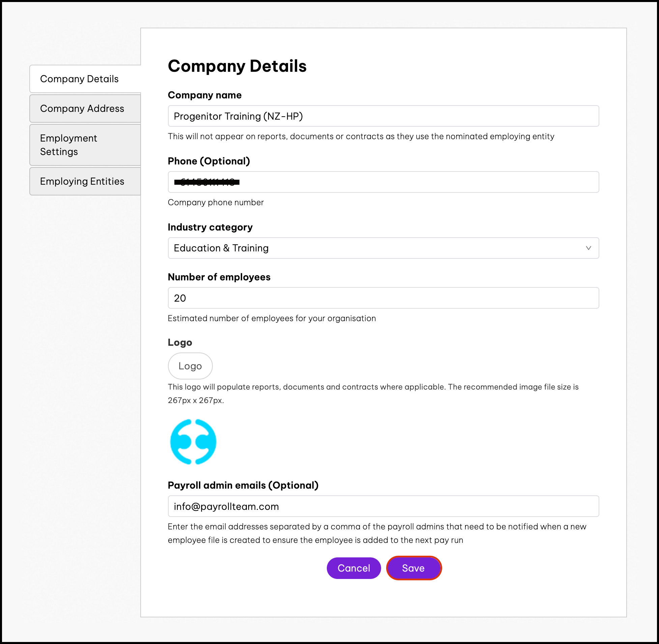Focus the Company name text field
The width and height of the screenshot is (659, 644).
[383, 116]
